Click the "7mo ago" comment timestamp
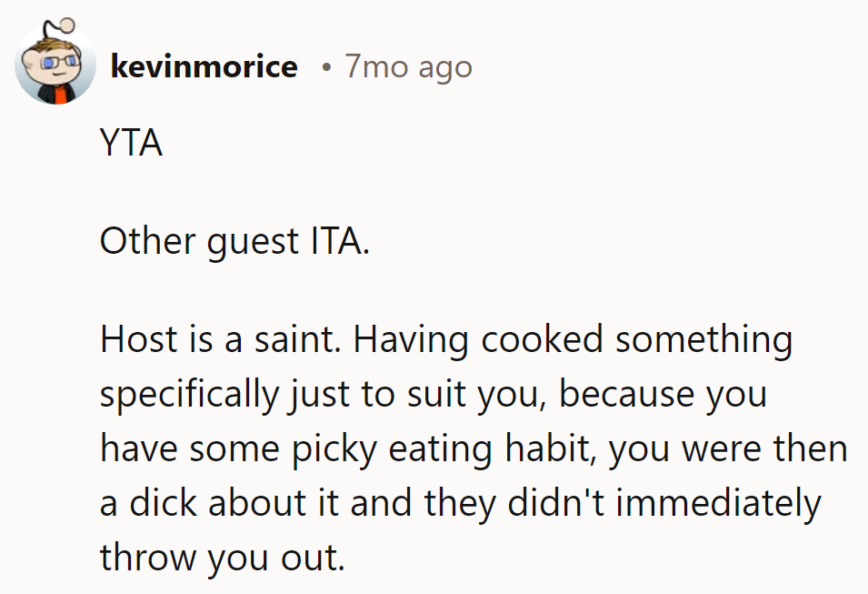Viewport: 868px width, 594px height. (x=408, y=66)
